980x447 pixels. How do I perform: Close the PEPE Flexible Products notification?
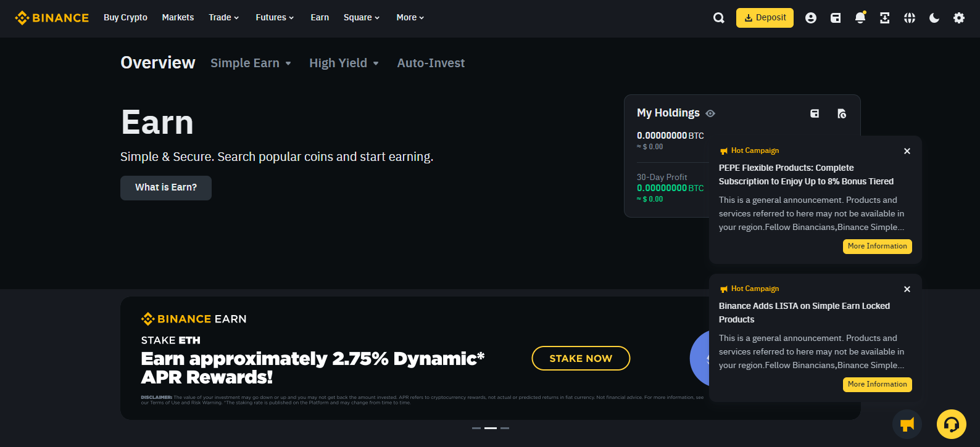pos(907,151)
